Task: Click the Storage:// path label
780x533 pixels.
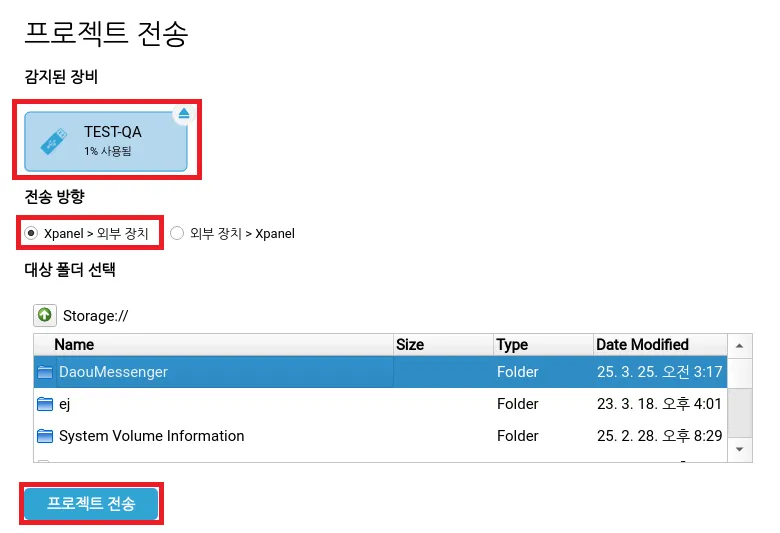Action: click(x=96, y=316)
